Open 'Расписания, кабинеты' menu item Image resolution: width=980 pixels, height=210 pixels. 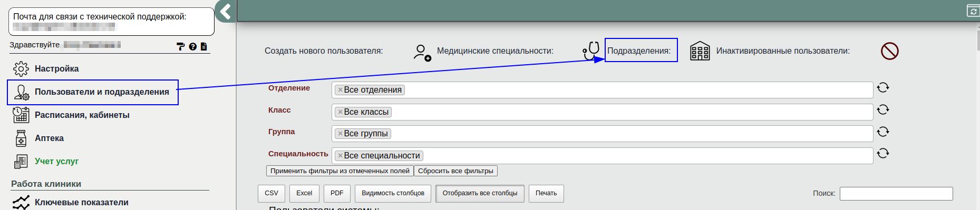(x=82, y=115)
